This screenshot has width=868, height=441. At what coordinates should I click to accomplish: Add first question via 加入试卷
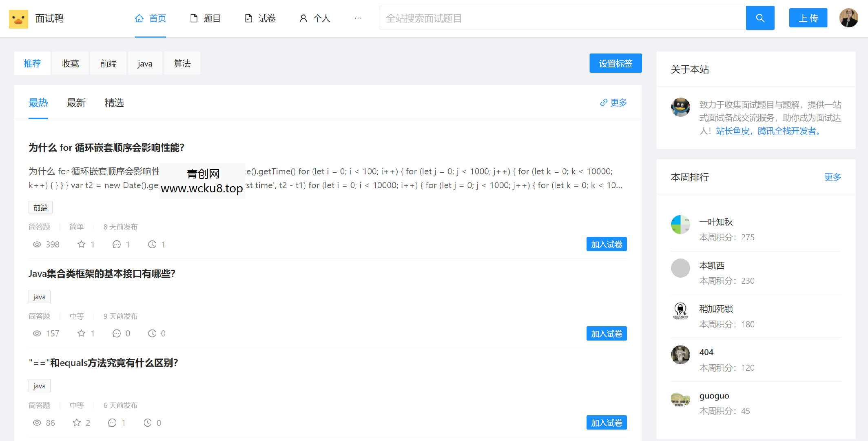[606, 244]
